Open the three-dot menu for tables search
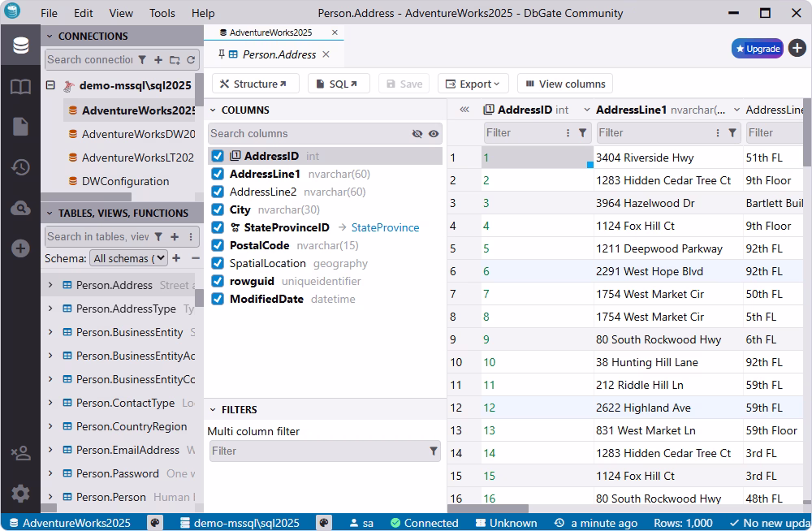The width and height of the screenshot is (812, 531). tap(191, 237)
